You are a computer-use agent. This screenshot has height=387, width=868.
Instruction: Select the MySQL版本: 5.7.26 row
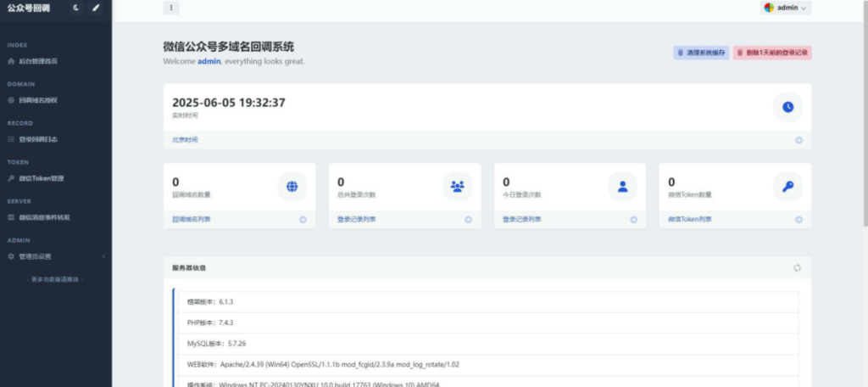click(x=488, y=344)
